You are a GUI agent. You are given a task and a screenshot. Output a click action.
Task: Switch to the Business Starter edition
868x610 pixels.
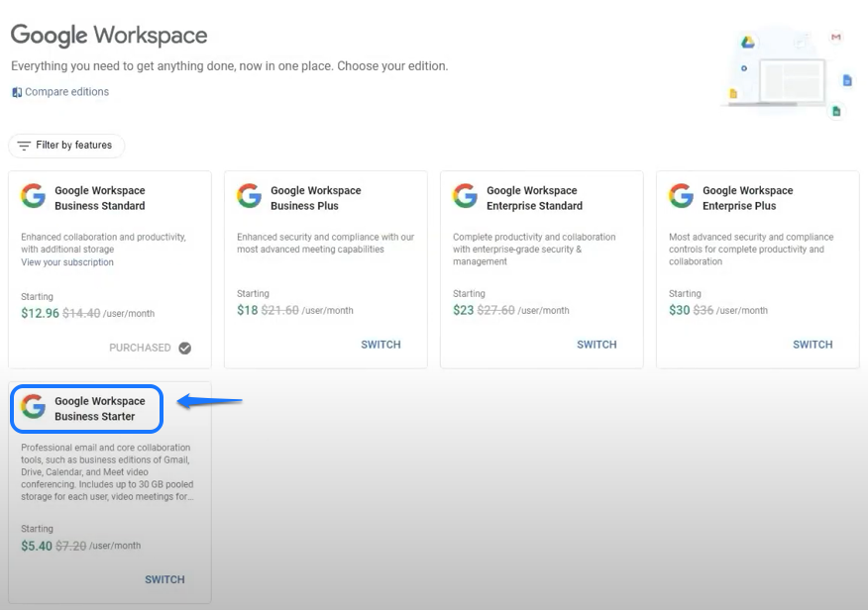coord(164,579)
